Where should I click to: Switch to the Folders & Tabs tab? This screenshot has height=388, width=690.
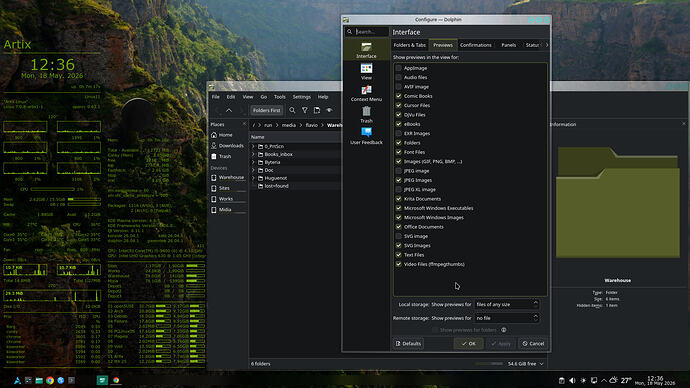[409, 45]
